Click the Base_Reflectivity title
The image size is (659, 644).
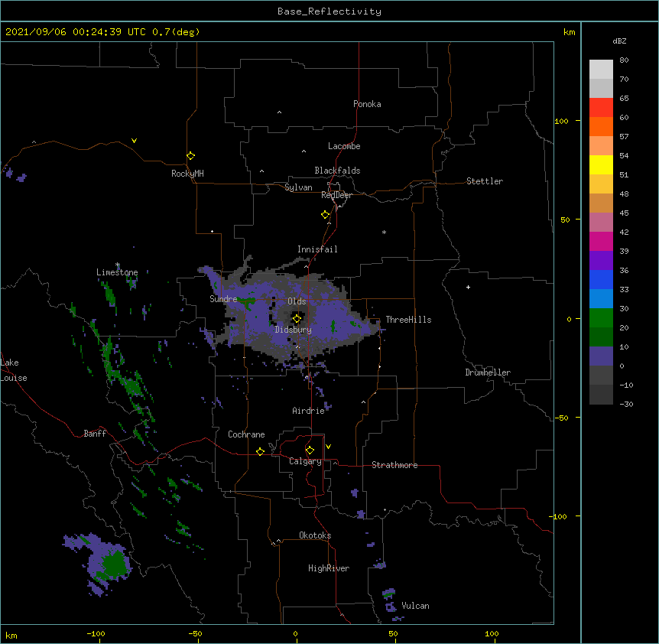coord(329,11)
